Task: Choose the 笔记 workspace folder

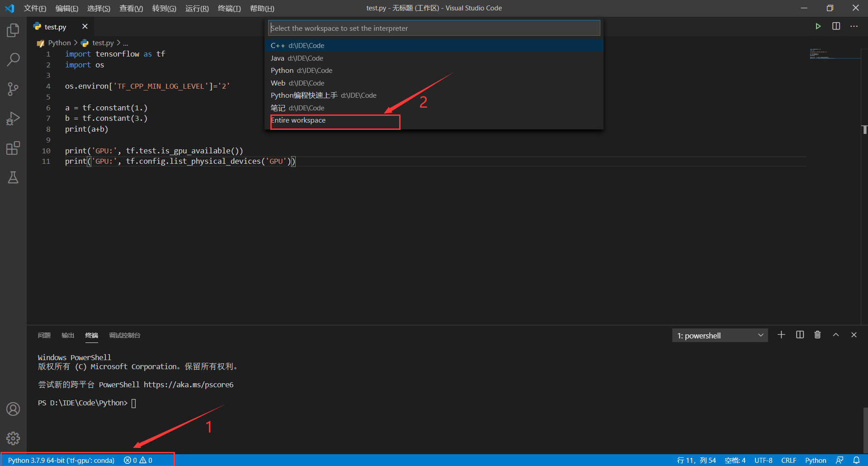Action: pos(434,108)
